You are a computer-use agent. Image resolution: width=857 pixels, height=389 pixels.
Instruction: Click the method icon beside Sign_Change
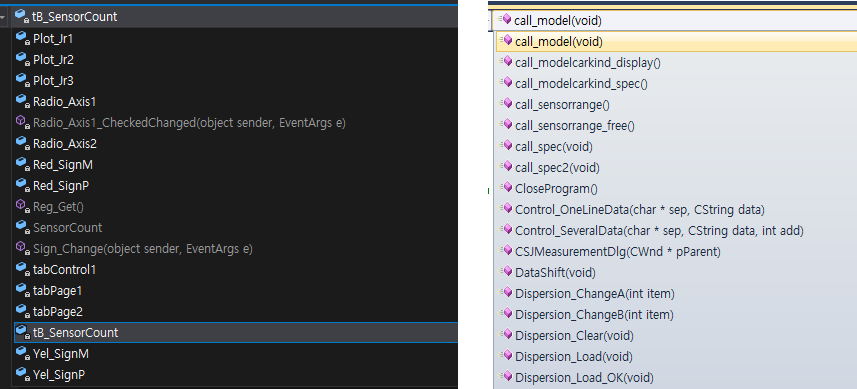23,249
